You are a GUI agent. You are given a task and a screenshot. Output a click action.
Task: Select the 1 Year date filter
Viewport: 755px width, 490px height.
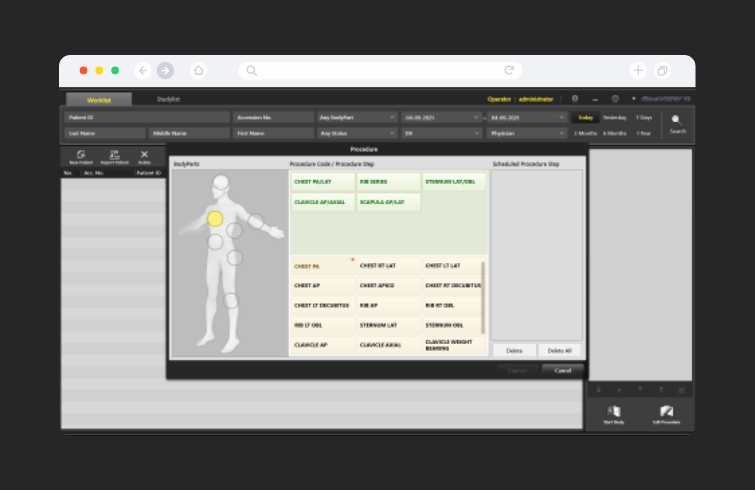pos(644,133)
